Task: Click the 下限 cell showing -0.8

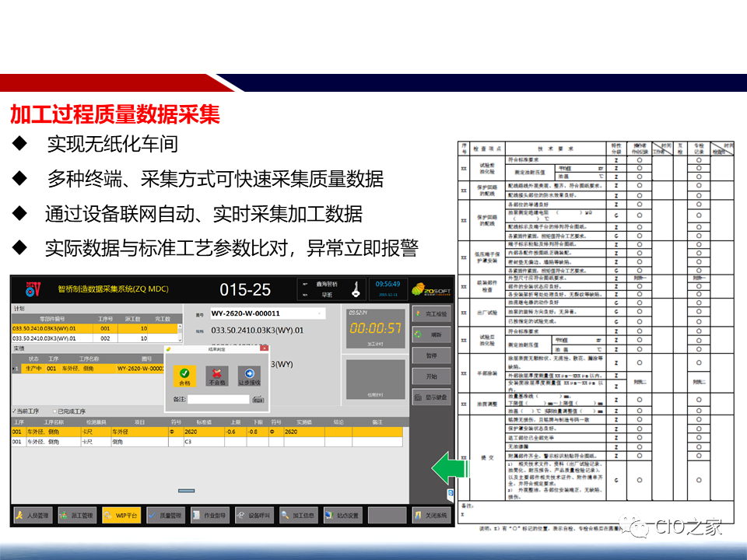Action: [258, 432]
